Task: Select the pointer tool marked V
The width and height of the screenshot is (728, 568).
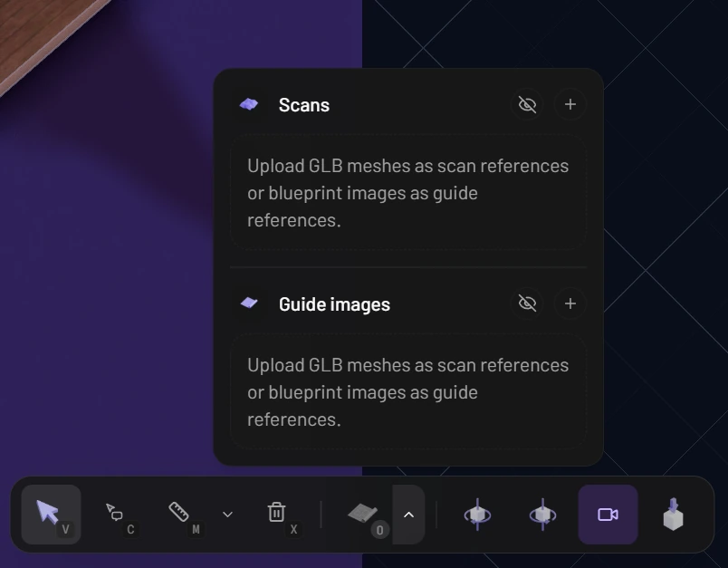Action: tap(51, 515)
